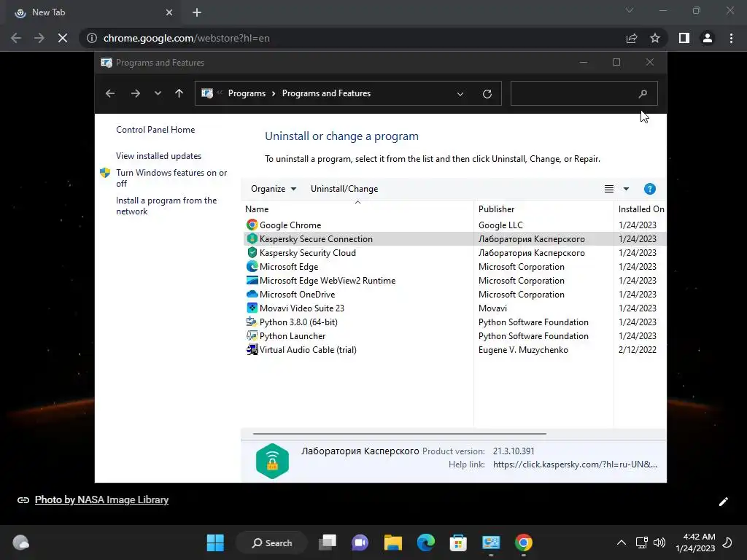This screenshot has height=560, width=747.
Task: Go back in Programs and Features window
Action: tap(110, 93)
